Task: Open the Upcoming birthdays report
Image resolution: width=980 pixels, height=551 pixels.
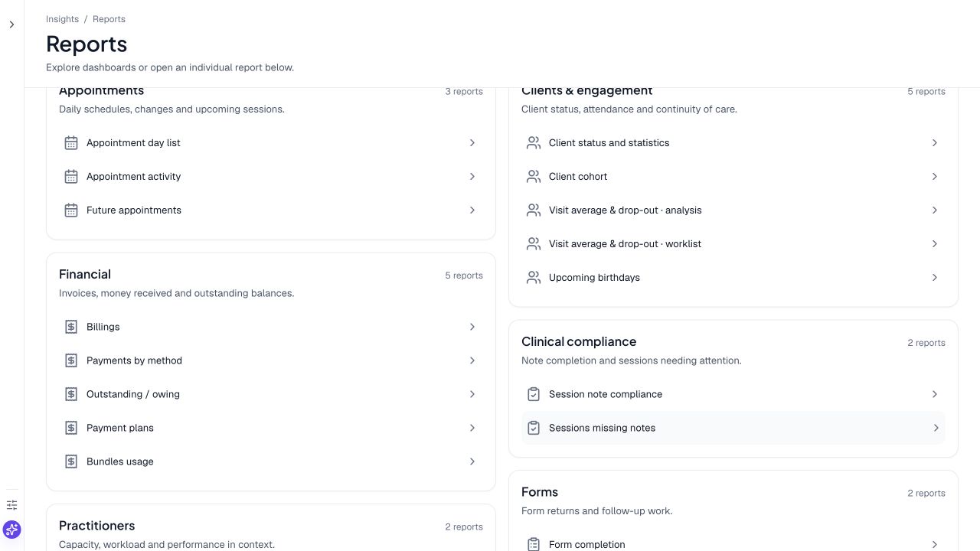Action: [x=733, y=278]
